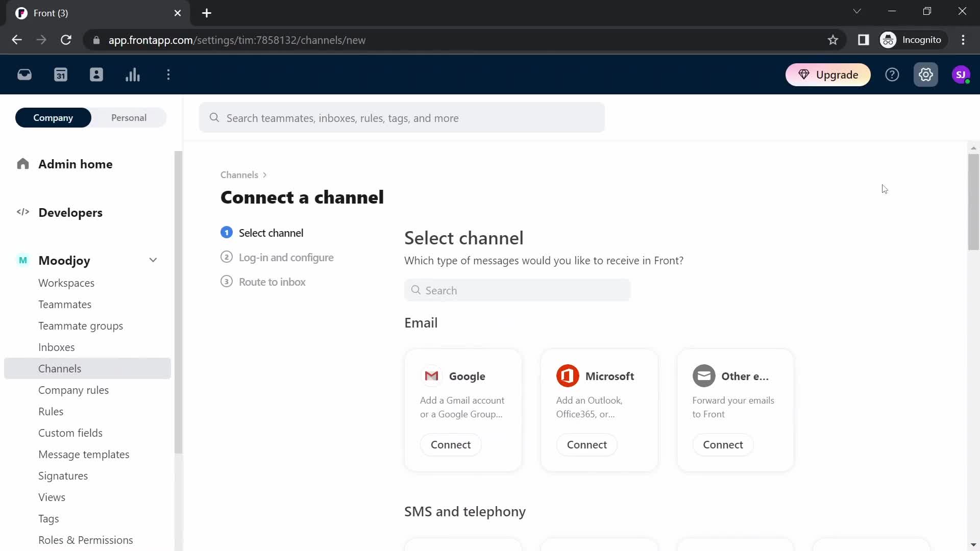Click the Upgrade button
Viewport: 980px width, 551px height.
pyautogui.click(x=829, y=74)
